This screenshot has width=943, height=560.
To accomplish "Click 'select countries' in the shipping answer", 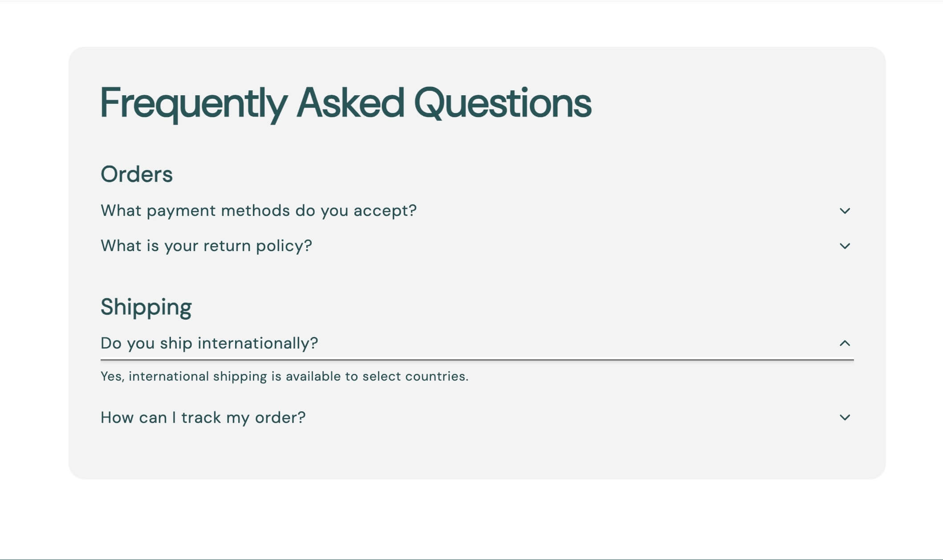I will point(415,377).
